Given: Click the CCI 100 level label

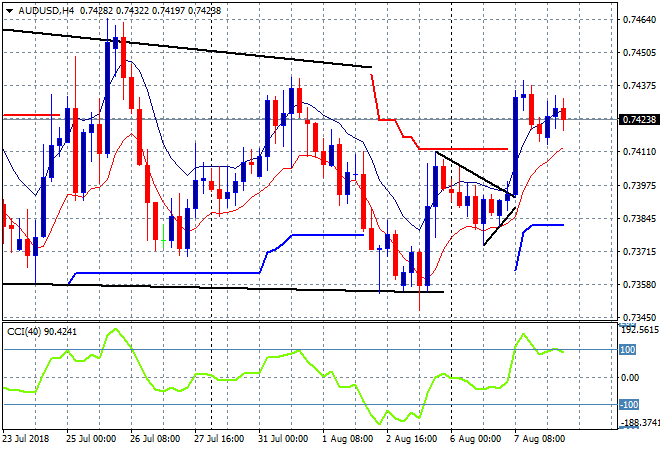Looking at the screenshot, I should pyautogui.click(x=628, y=350).
